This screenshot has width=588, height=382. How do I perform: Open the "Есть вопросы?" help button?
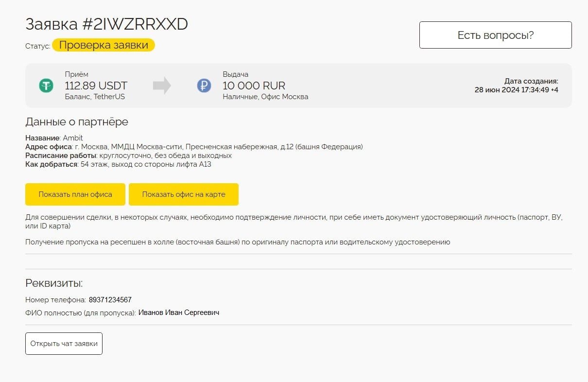pyautogui.click(x=495, y=35)
